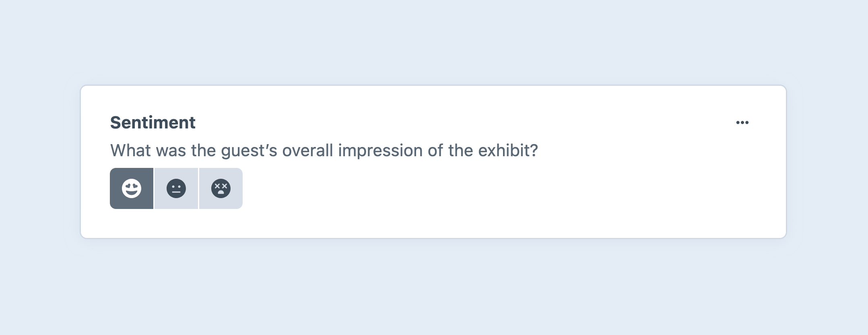The height and width of the screenshot is (335, 868).
Task: Choose the middle emoji in sentiment group
Action: tap(176, 188)
